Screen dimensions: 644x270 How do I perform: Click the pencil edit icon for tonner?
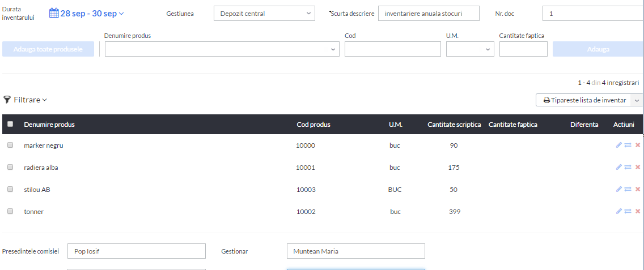tap(619, 211)
